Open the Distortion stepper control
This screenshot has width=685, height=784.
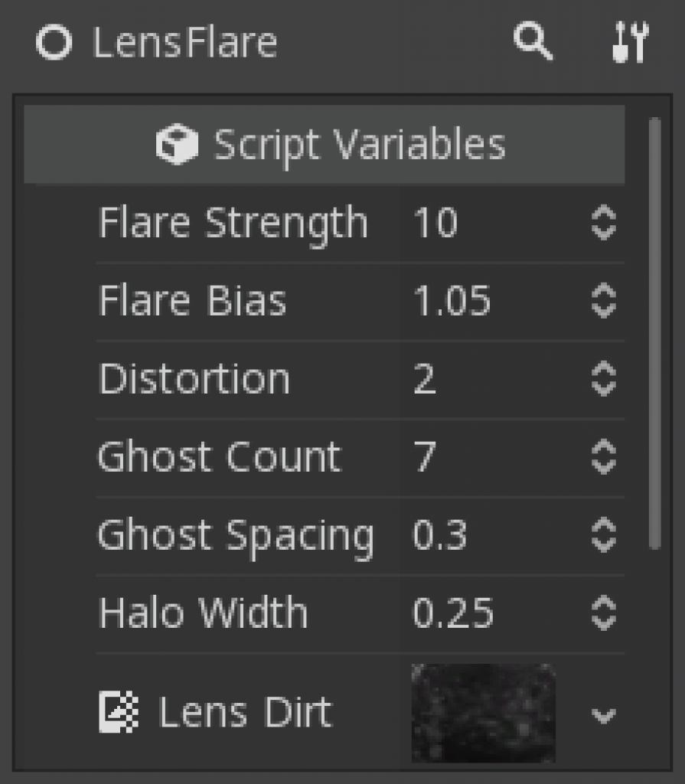tap(602, 379)
